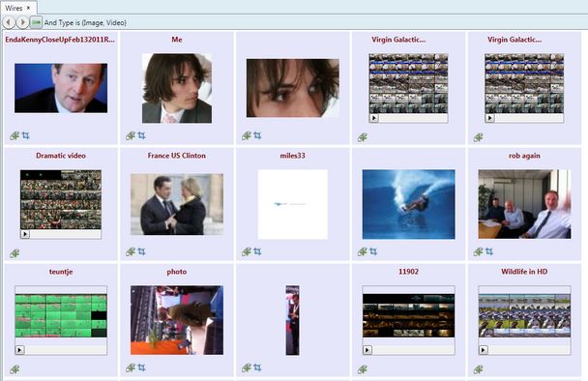588x381 pixels.
Task: Select the surfer wave thumbnail
Action: pos(408,204)
